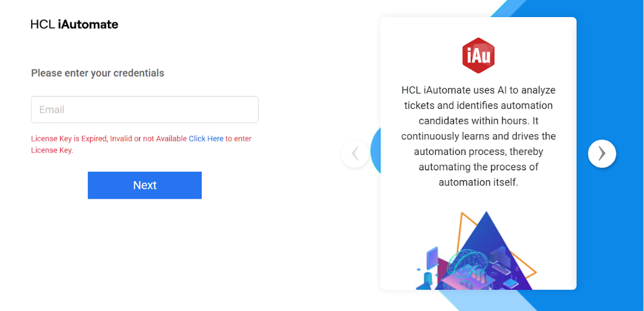Click the red license key expired message
The height and width of the screenshot is (311, 644).
pyautogui.click(x=109, y=139)
